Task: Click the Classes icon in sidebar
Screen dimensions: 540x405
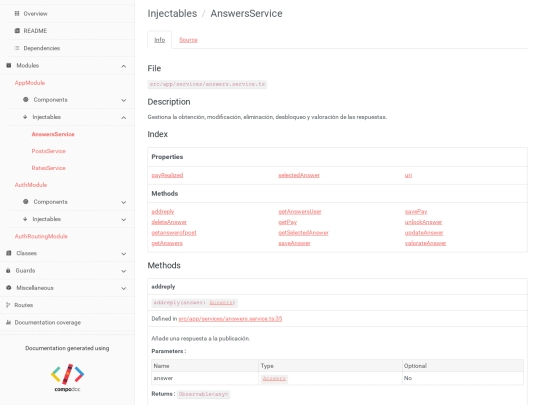Action: [x=9, y=253]
